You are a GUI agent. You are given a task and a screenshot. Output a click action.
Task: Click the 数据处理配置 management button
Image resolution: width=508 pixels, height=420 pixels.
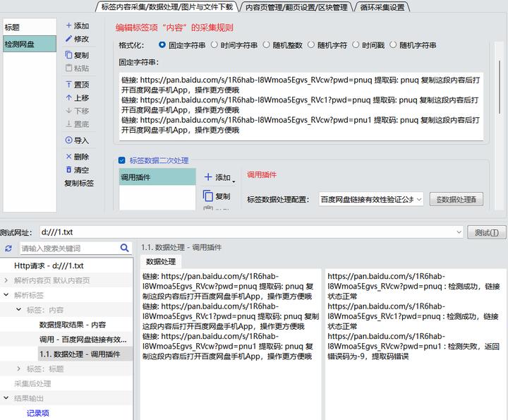(x=456, y=199)
